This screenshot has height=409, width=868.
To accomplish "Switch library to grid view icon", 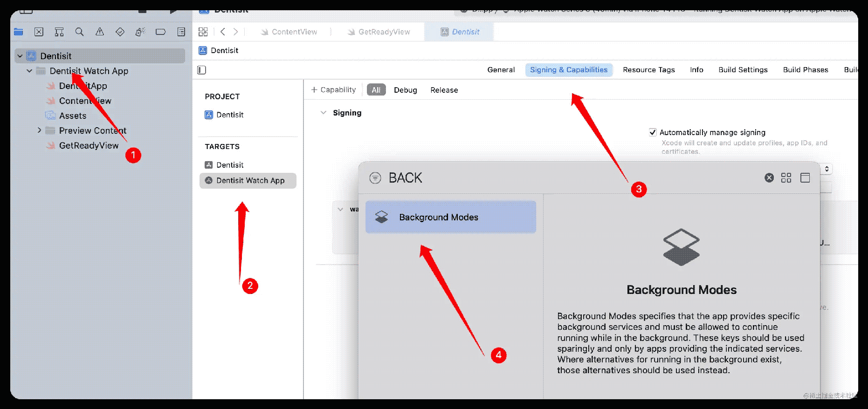I will click(786, 177).
